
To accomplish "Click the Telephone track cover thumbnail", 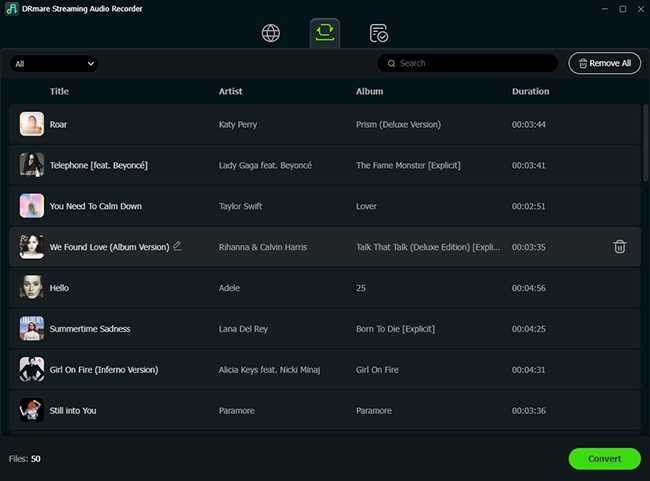I will pyautogui.click(x=32, y=165).
